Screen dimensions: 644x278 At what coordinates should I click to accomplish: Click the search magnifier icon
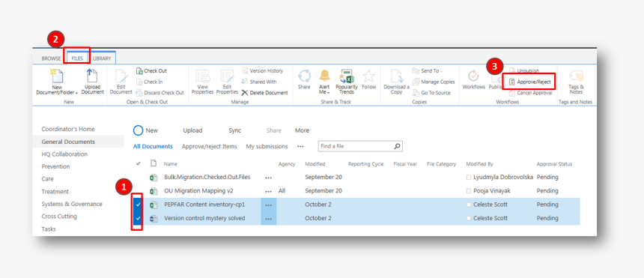tap(397, 146)
